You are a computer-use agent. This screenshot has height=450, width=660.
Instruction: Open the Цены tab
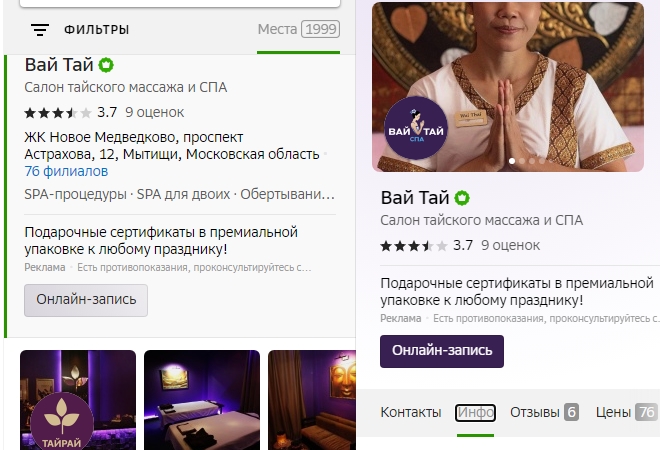(626, 412)
